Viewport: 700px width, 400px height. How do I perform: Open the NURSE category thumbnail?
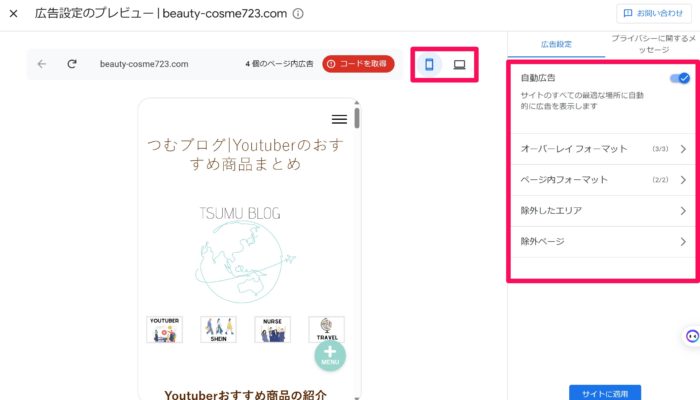point(272,329)
